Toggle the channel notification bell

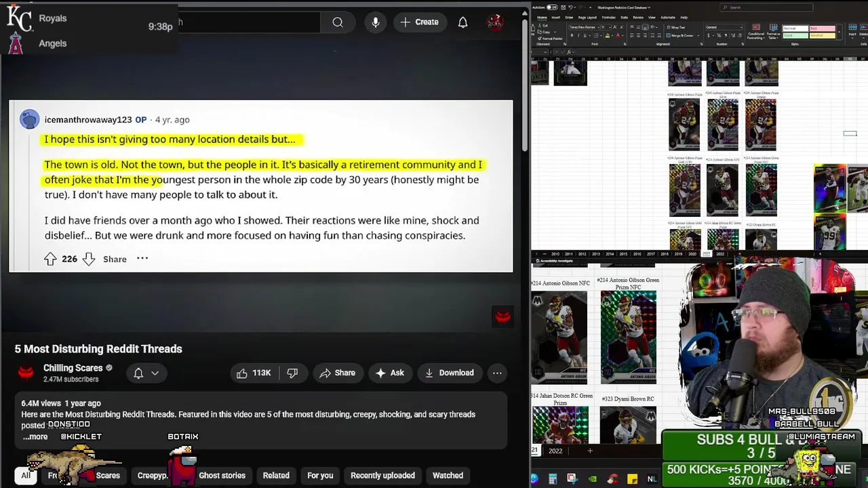click(x=138, y=373)
